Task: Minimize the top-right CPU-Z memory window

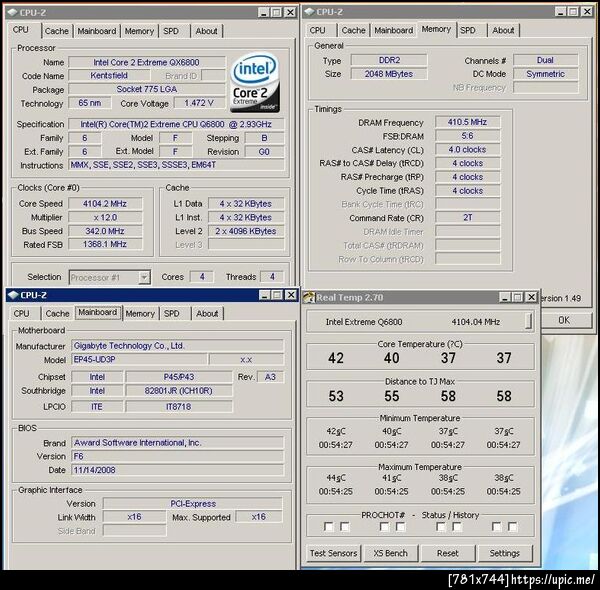Action: 561,11
